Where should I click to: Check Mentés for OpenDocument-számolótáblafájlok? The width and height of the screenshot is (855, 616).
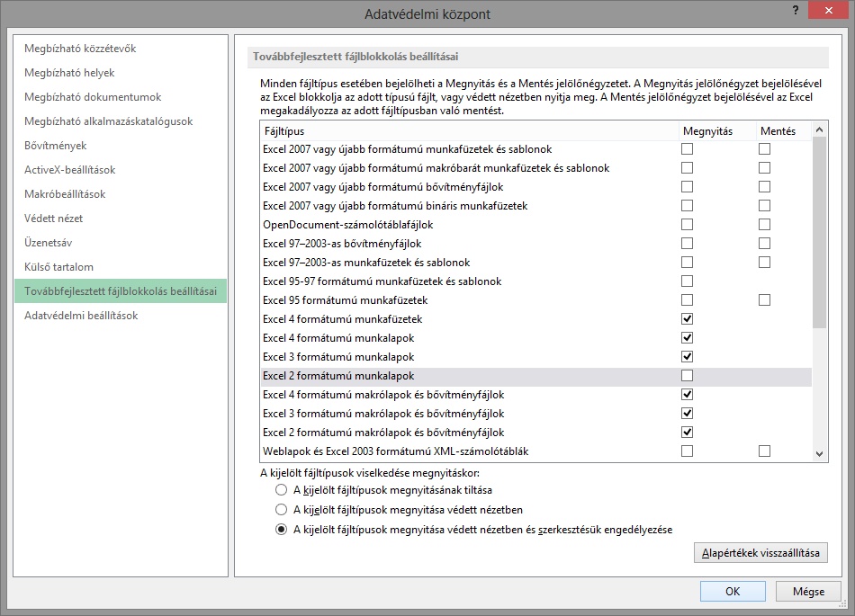(764, 225)
